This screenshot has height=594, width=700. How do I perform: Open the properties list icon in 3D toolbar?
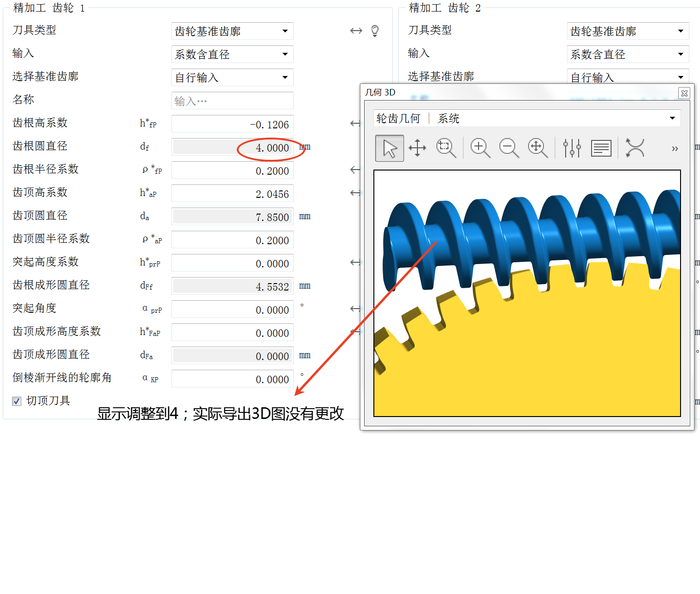[601, 148]
